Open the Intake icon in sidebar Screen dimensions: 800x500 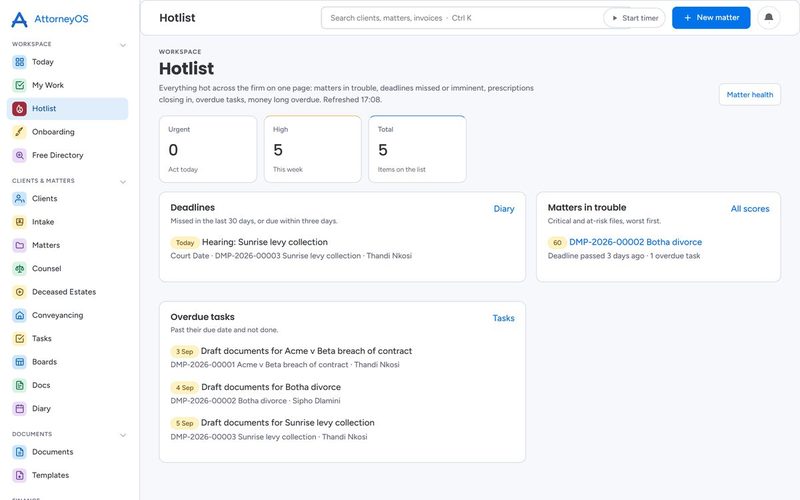click(x=19, y=222)
